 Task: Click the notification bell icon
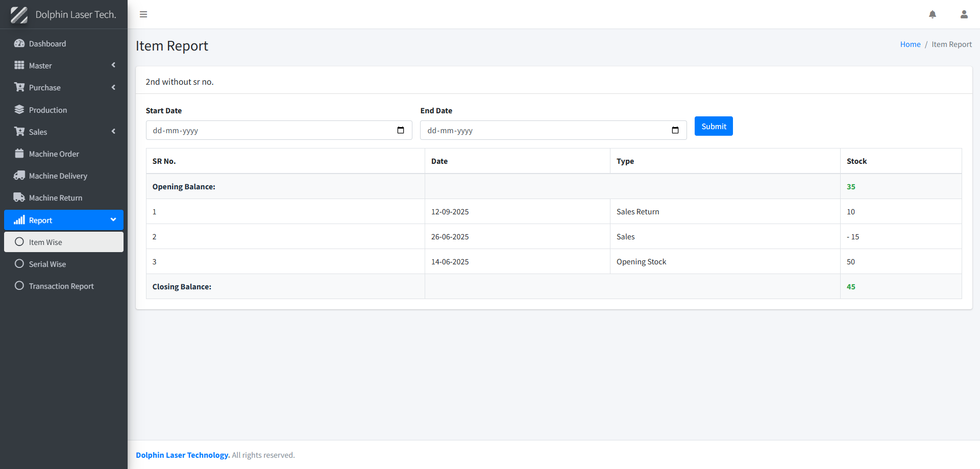point(932,14)
